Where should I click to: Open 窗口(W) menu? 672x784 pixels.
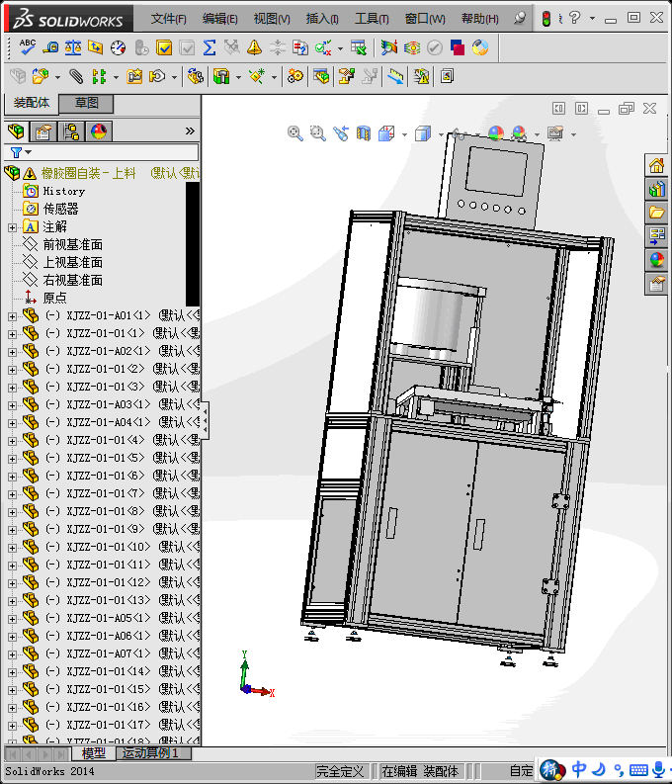coord(425,19)
